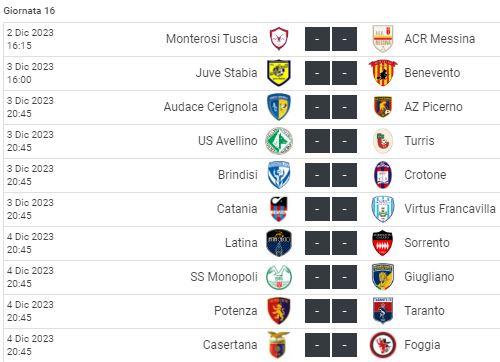The image size is (500, 362).
Task: Click the Monterosi Tuscia club crest
Action: [279, 39]
